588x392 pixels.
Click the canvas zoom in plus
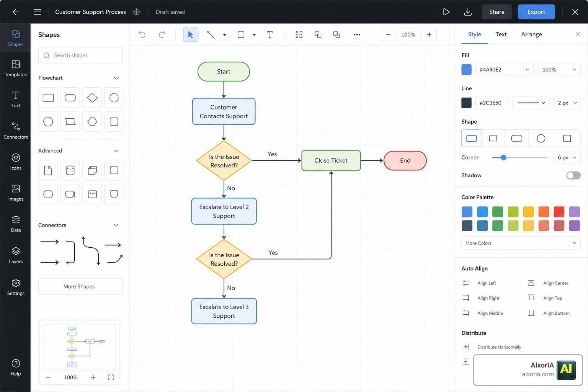tap(429, 34)
